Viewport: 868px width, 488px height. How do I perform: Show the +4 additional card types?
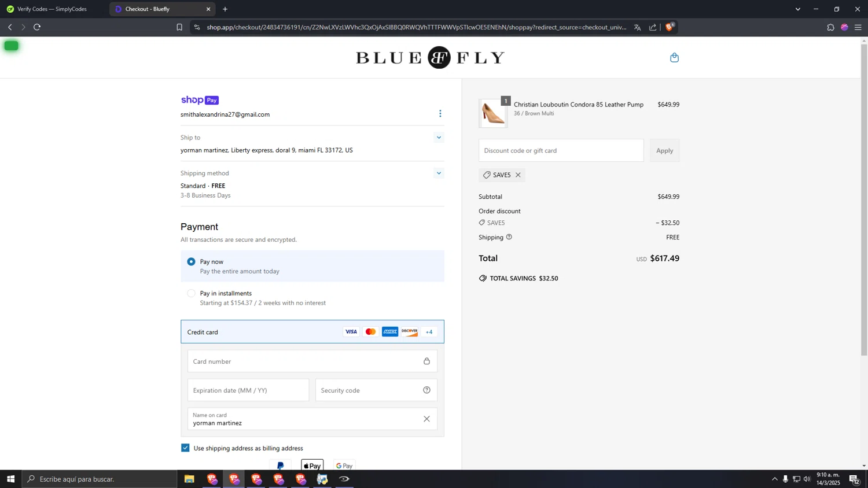(429, 332)
